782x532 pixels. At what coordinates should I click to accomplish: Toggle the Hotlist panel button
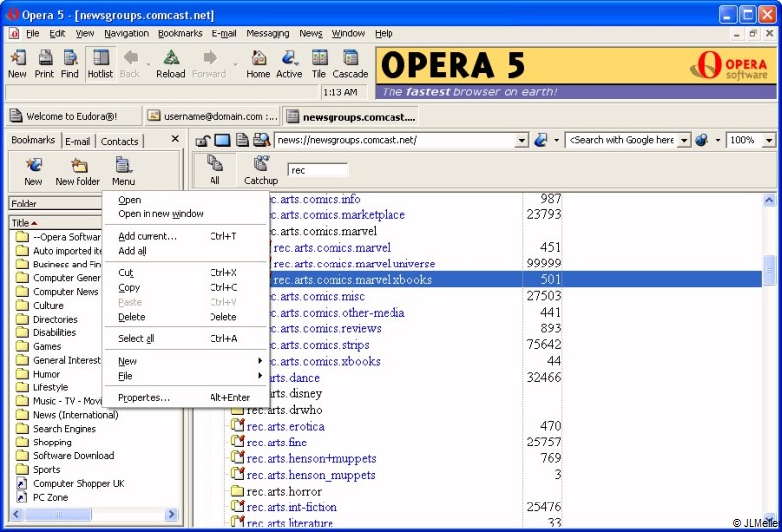click(x=100, y=64)
